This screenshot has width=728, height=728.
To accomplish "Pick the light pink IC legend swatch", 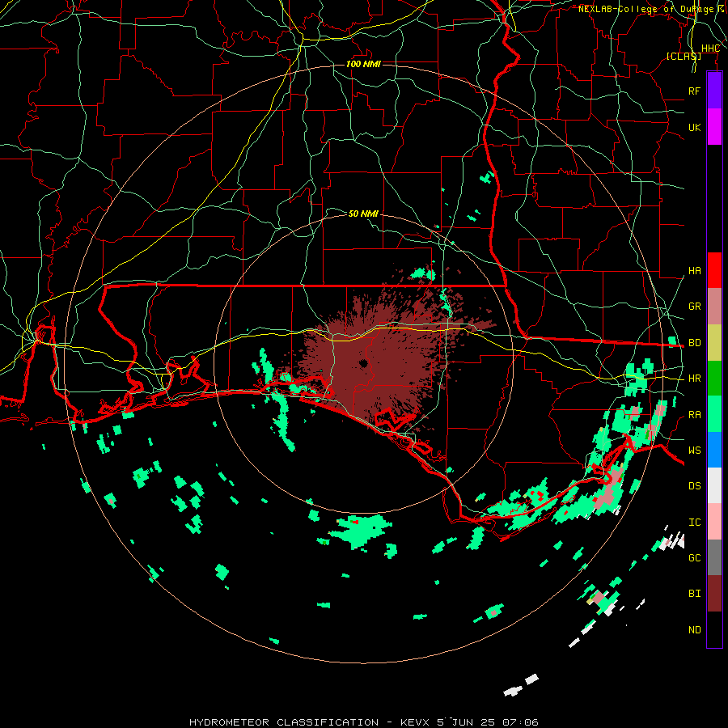I will (714, 522).
